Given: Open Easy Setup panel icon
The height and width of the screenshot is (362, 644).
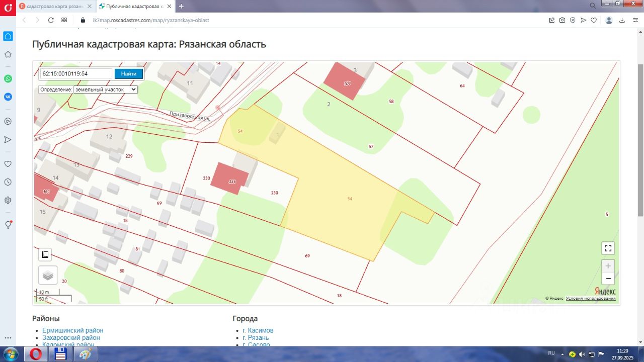Looking at the screenshot, I should pyautogui.click(x=635, y=20).
